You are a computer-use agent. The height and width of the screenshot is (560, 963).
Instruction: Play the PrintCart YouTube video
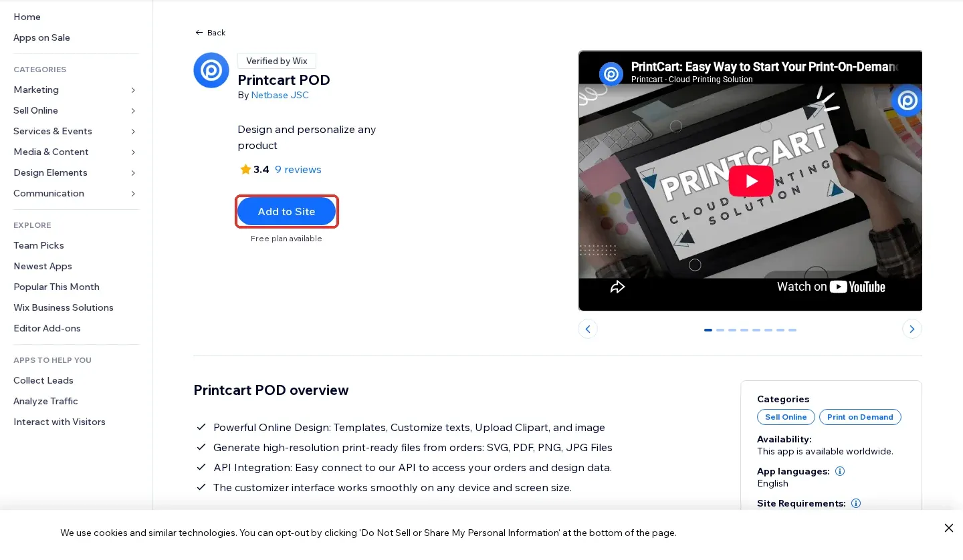click(x=751, y=180)
